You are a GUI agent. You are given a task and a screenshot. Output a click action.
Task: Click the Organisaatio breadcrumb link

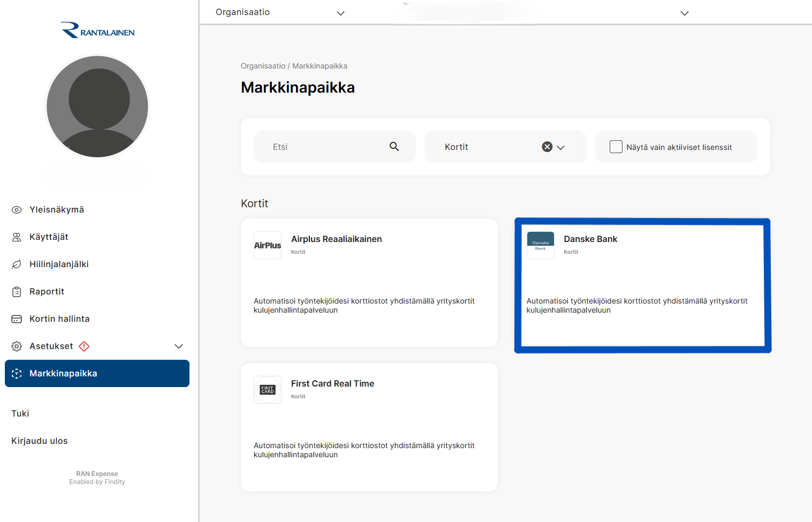[x=263, y=66]
